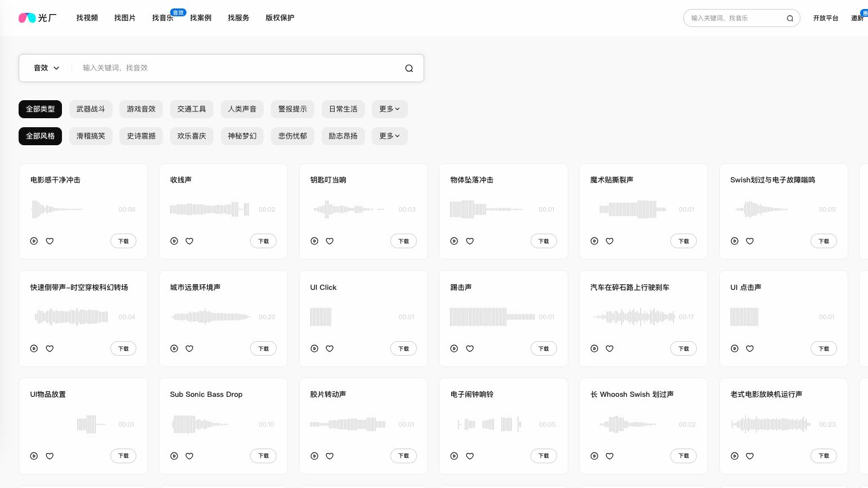Open the 找音乐 menu
868x488 pixels.
coord(163,18)
